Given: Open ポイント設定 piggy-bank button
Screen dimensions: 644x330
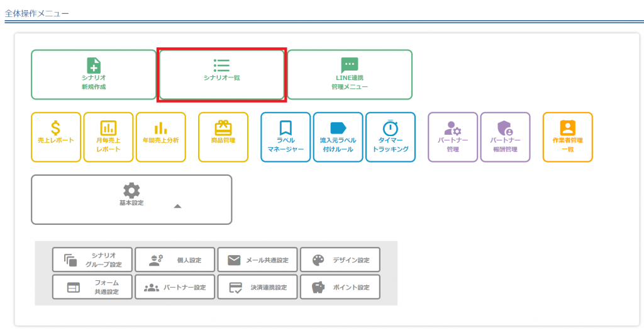Looking at the screenshot, I should pos(340,287).
